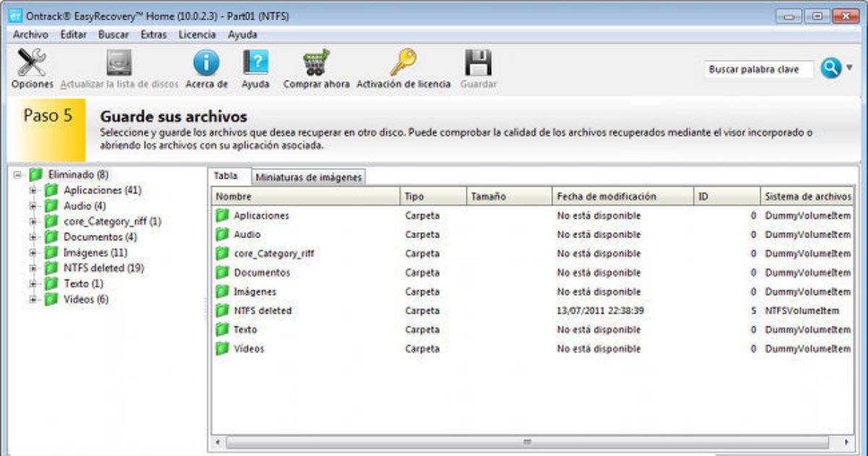868x456 pixels.
Task: Select the Vídeos row name in table
Action: pyautogui.click(x=249, y=348)
